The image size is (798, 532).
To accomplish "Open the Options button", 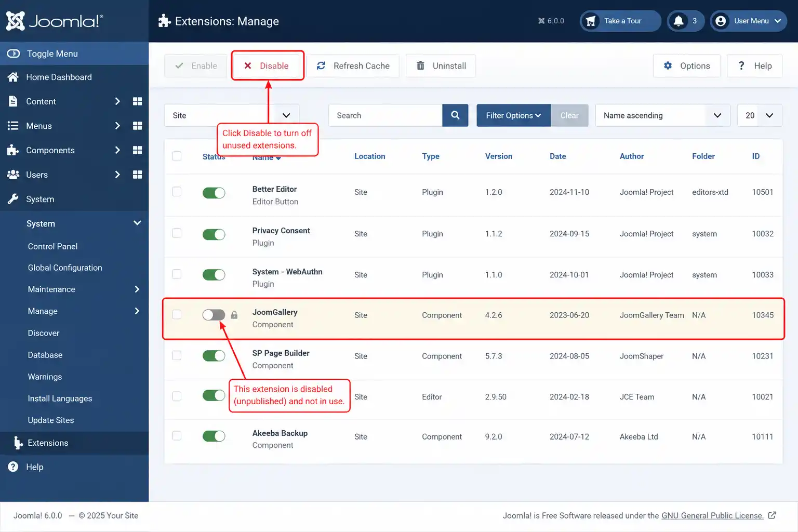I will pyautogui.click(x=687, y=65).
